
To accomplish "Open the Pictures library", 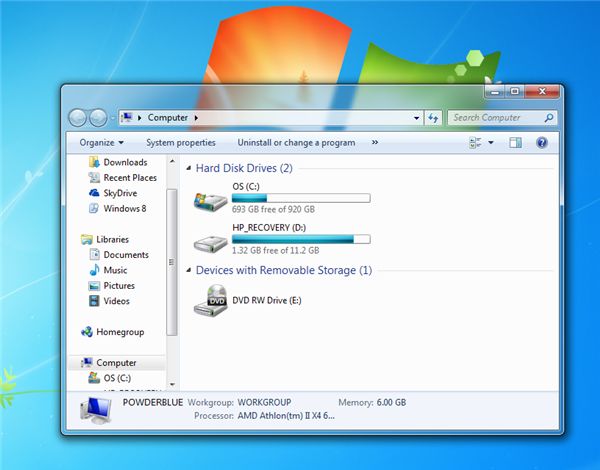I will point(119,286).
